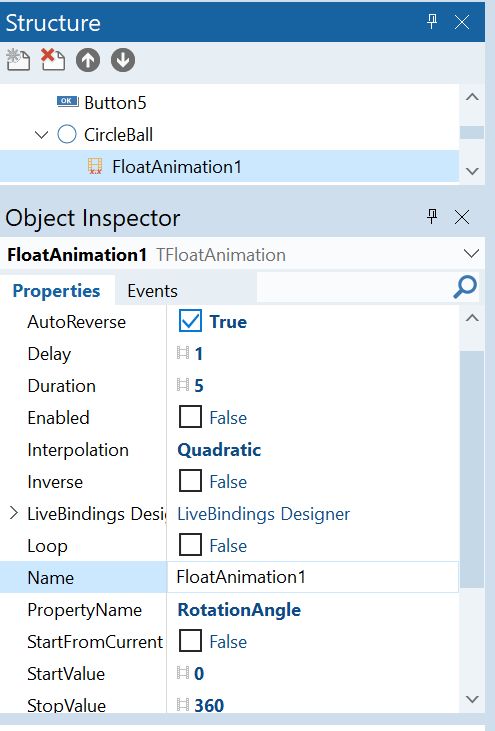
Task: Move selected item up with arrow icon
Action: 88,60
